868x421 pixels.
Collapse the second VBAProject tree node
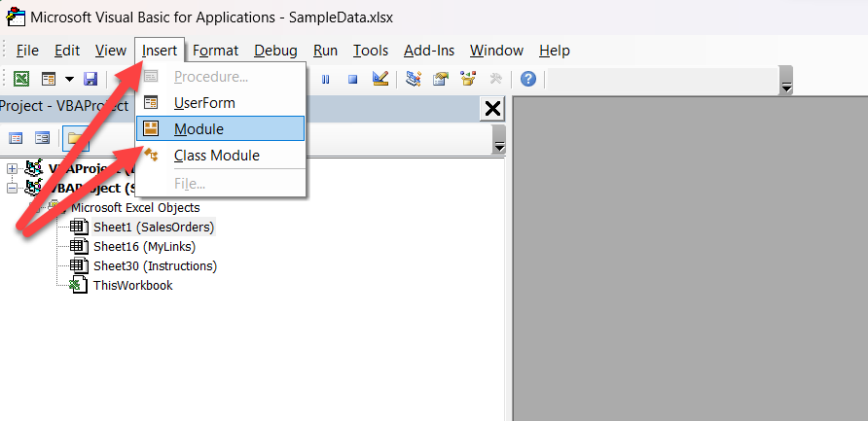12,188
